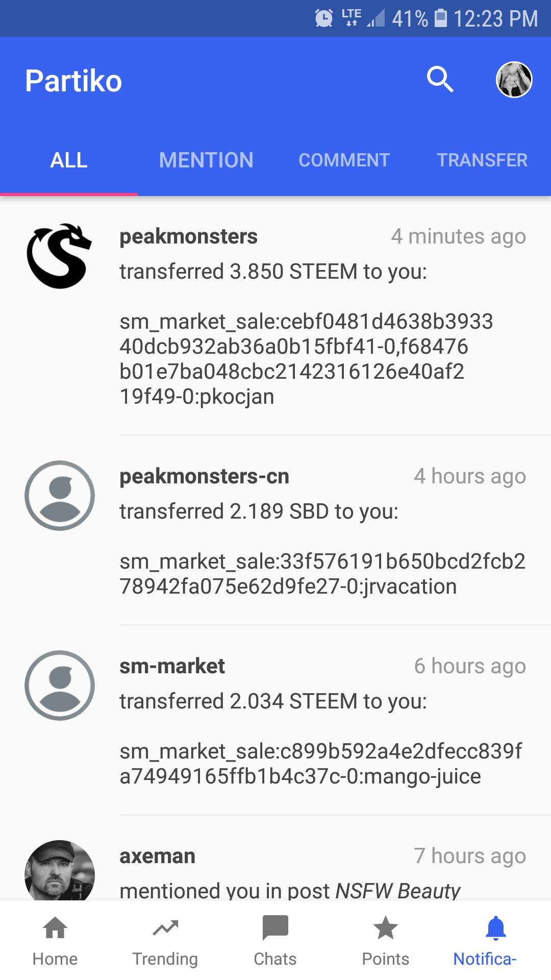Open the peakmonsters username link
551x980 pixels.
point(188,236)
